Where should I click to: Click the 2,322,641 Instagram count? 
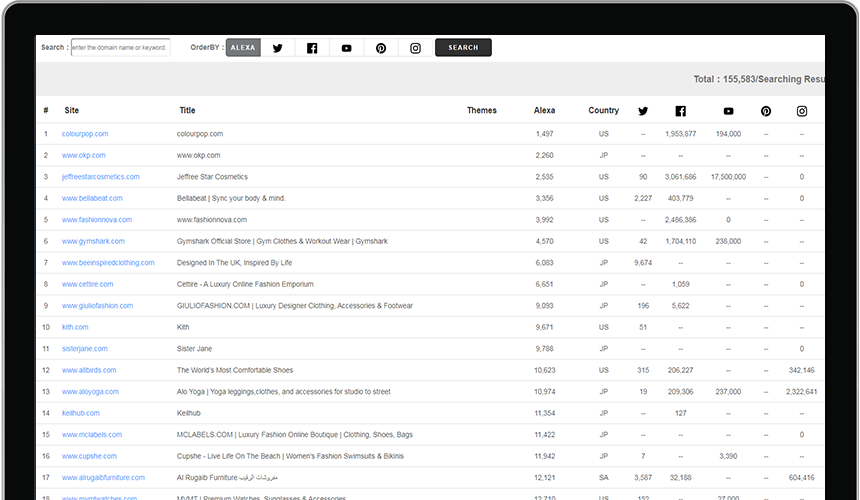[801, 391]
